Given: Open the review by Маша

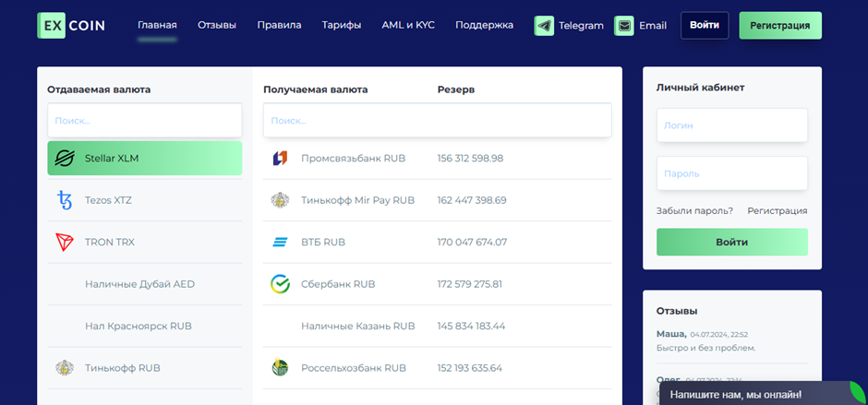Looking at the screenshot, I should (x=732, y=340).
